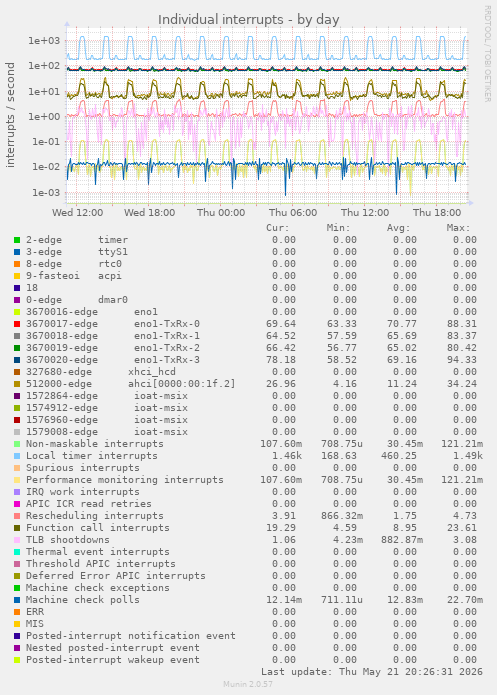
Task: Click the ahci legend color square
Action: [x=17, y=384]
